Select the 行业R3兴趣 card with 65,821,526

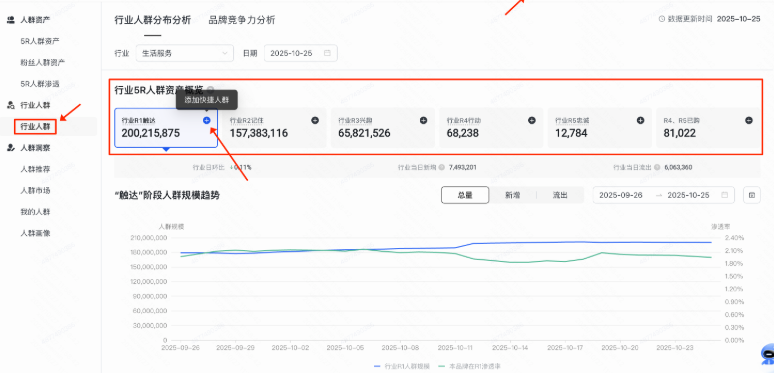383,128
